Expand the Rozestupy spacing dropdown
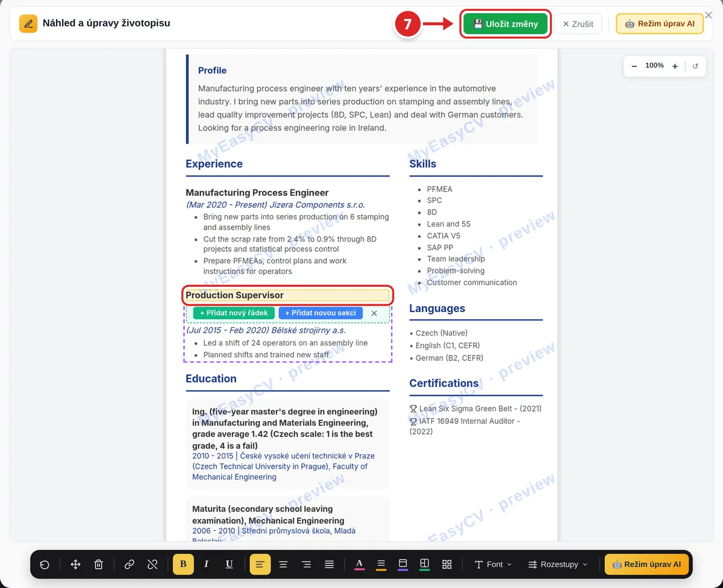The width and height of the screenshot is (723, 588). tap(557, 565)
